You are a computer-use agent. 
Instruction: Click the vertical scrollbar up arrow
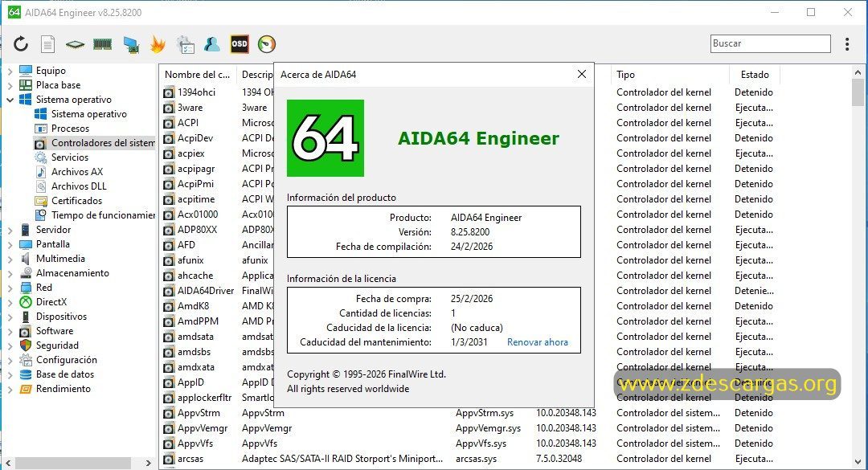858,72
